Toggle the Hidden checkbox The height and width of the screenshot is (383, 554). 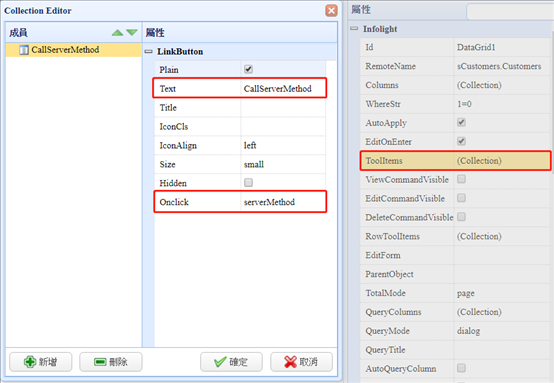248,183
